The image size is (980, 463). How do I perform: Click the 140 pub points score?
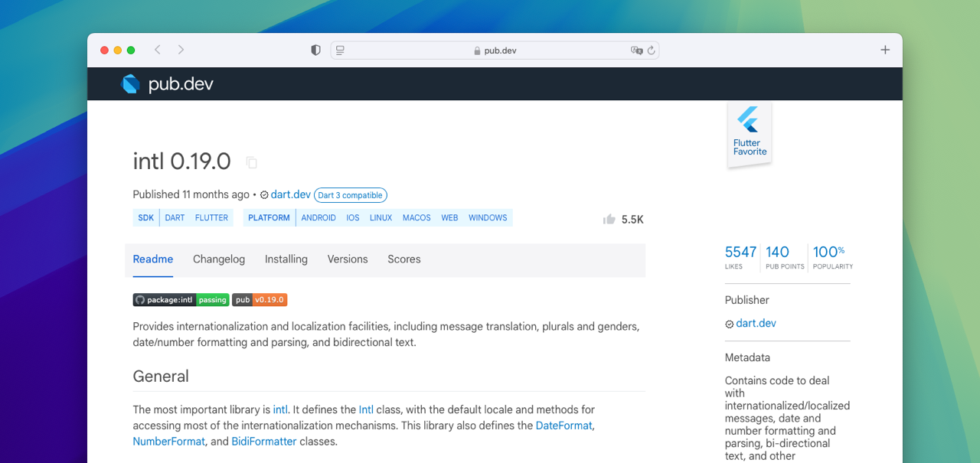[x=785, y=256]
